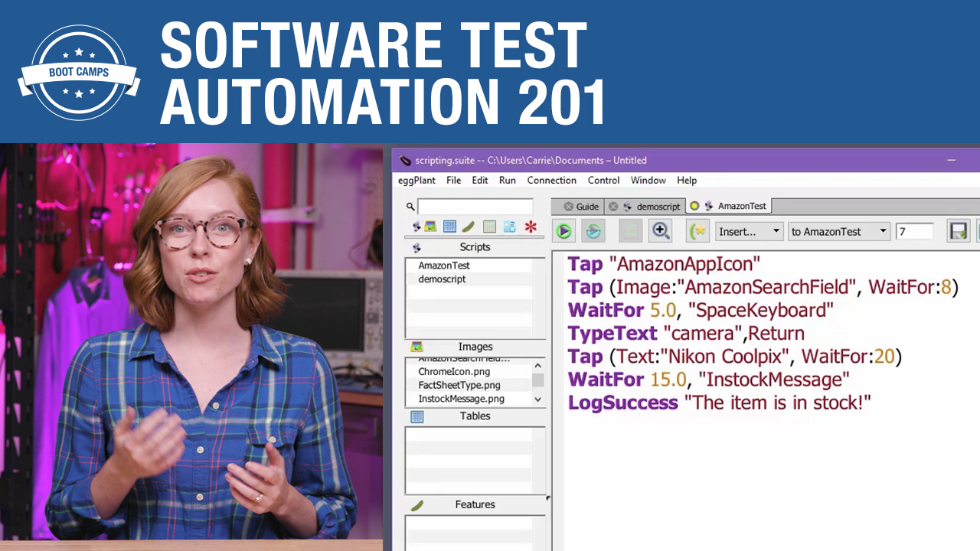Click the scripts and images filter icon

(425, 227)
